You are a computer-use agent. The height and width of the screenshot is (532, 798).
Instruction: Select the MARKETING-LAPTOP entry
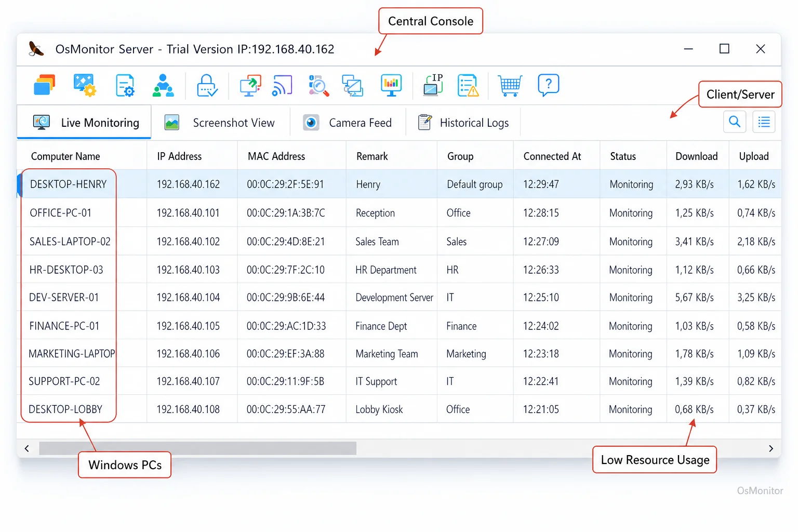(72, 354)
